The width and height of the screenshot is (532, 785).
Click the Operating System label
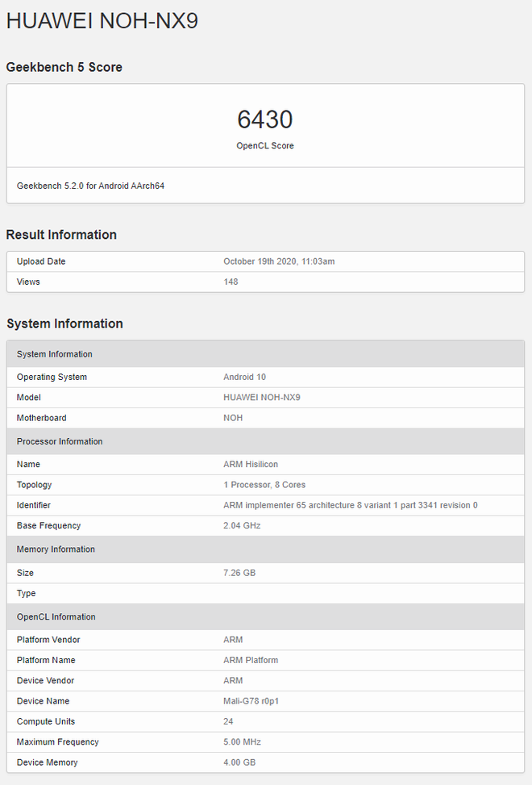52,377
